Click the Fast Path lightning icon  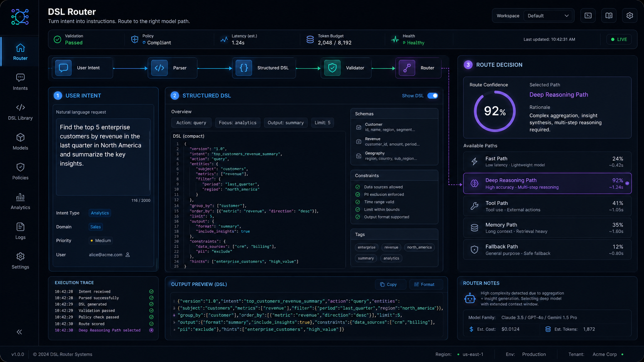click(x=475, y=162)
